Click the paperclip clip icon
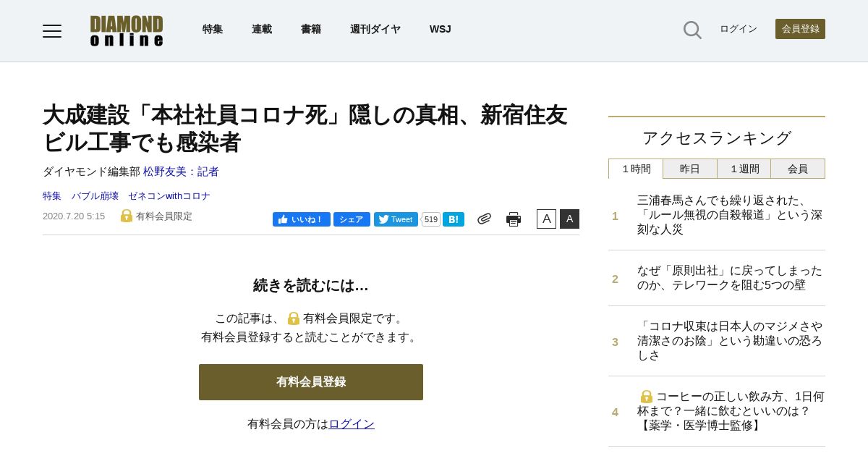The height and width of the screenshot is (456, 868). coord(484,219)
